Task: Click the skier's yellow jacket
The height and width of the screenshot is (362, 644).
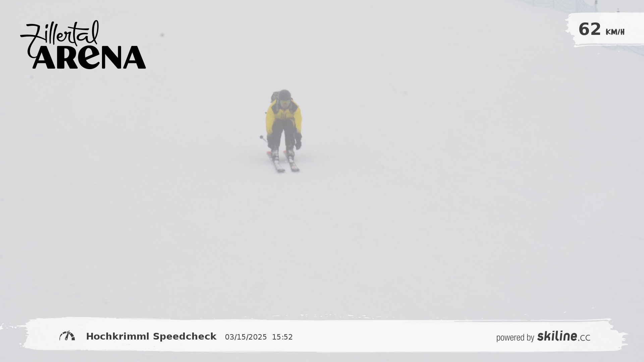Action: click(x=284, y=116)
